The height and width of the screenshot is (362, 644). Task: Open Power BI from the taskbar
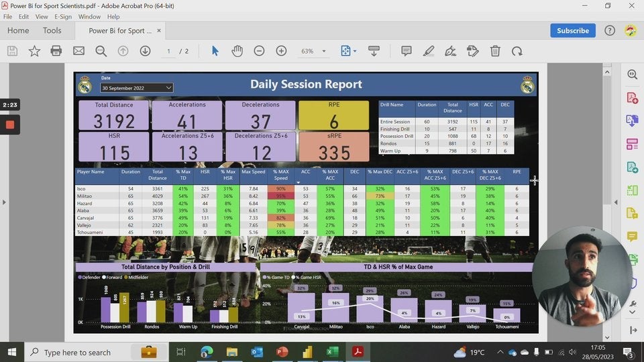click(x=307, y=352)
